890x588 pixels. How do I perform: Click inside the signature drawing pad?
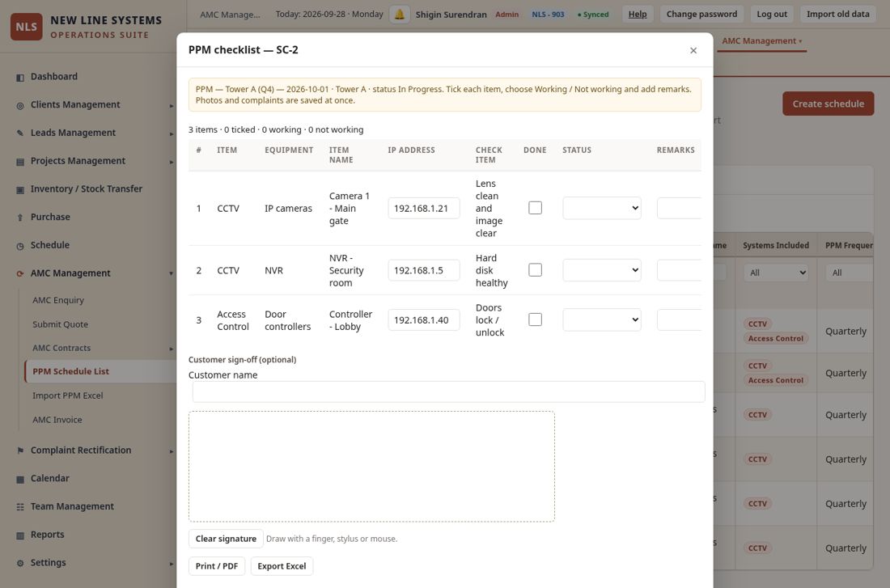click(x=371, y=467)
